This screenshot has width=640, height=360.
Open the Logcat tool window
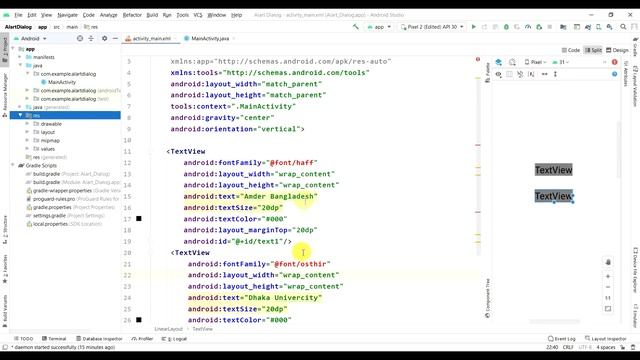174,339
